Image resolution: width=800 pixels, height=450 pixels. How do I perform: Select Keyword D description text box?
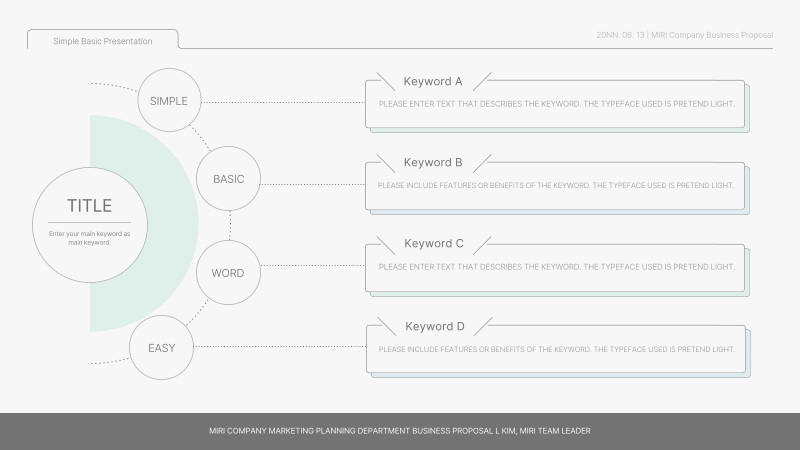[557, 349]
